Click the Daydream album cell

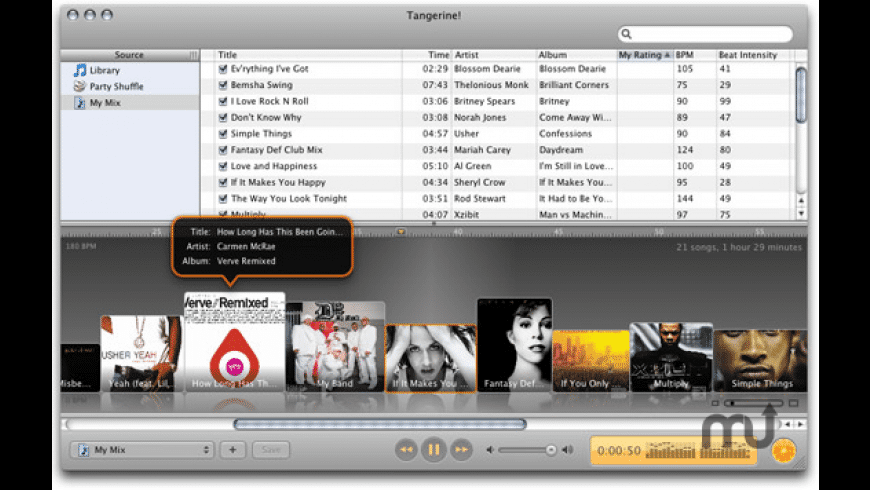click(561, 150)
